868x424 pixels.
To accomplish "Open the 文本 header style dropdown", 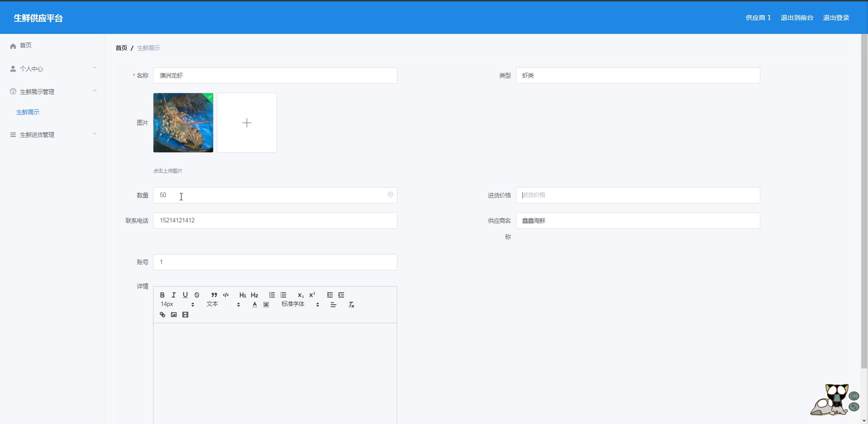I will pyautogui.click(x=223, y=305).
